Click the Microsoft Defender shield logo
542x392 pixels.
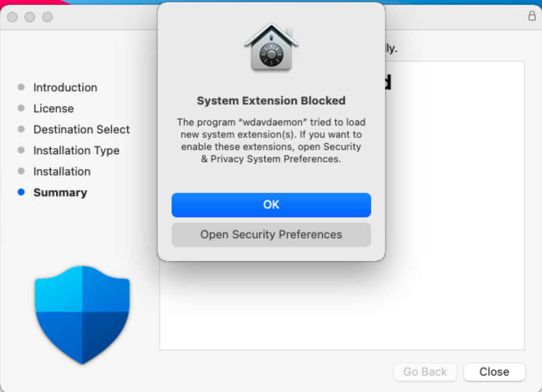[x=82, y=315]
